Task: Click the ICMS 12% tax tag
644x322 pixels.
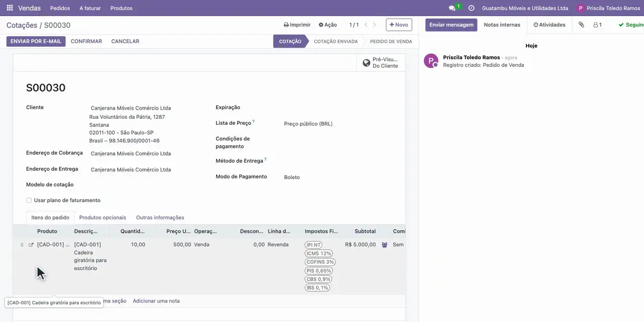Action: (x=319, y=254)
